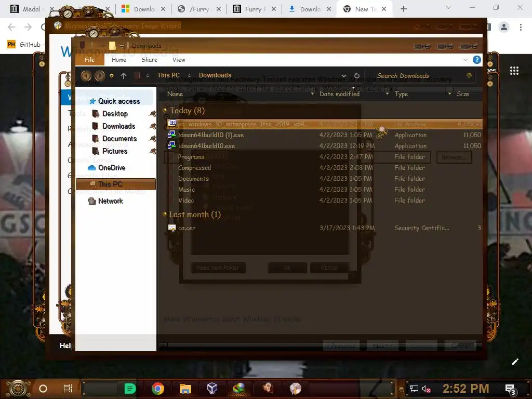Collapse the Last month (1) group
This screenshot has width=532, height=399.
click(165, 214)
